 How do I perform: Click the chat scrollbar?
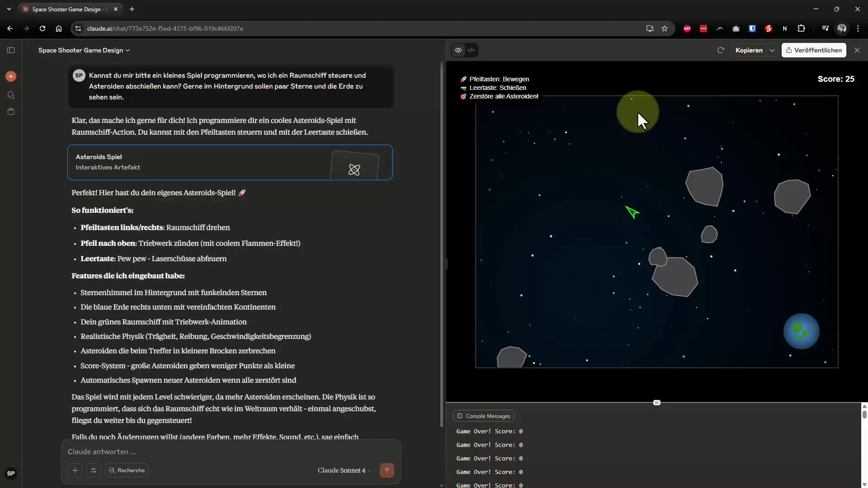pos(442,244)
